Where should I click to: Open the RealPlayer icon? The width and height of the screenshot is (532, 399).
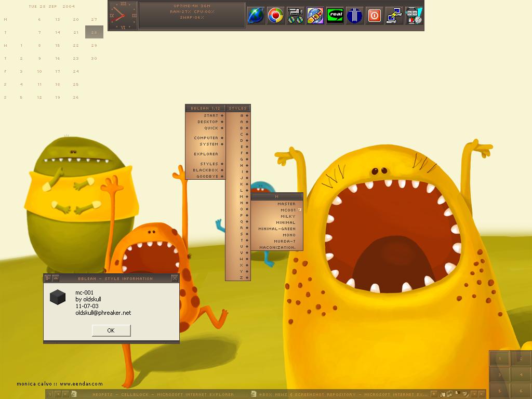[335, 16]
